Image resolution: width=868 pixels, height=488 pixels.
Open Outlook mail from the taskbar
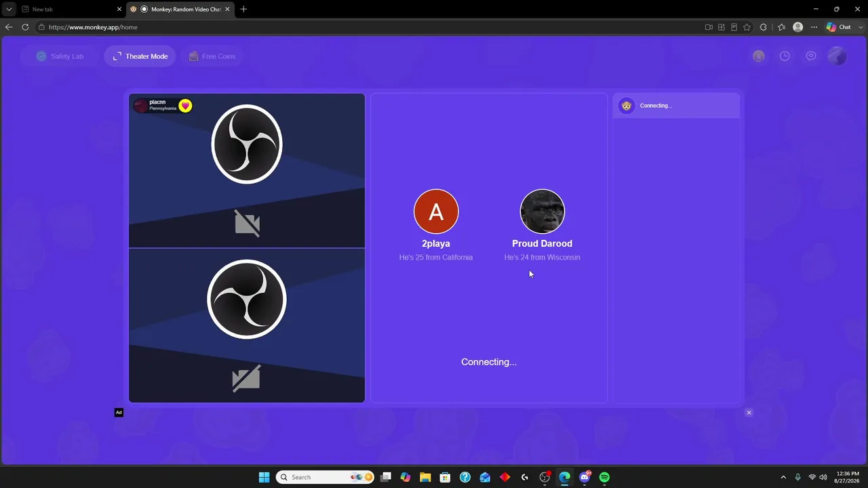pyautogui.click(x=485, y=477)
